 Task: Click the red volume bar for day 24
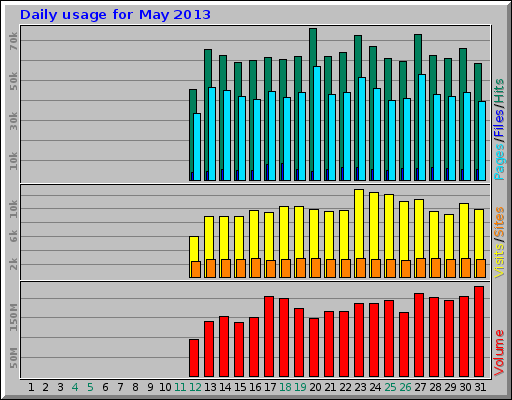click(x=374, y=340)
